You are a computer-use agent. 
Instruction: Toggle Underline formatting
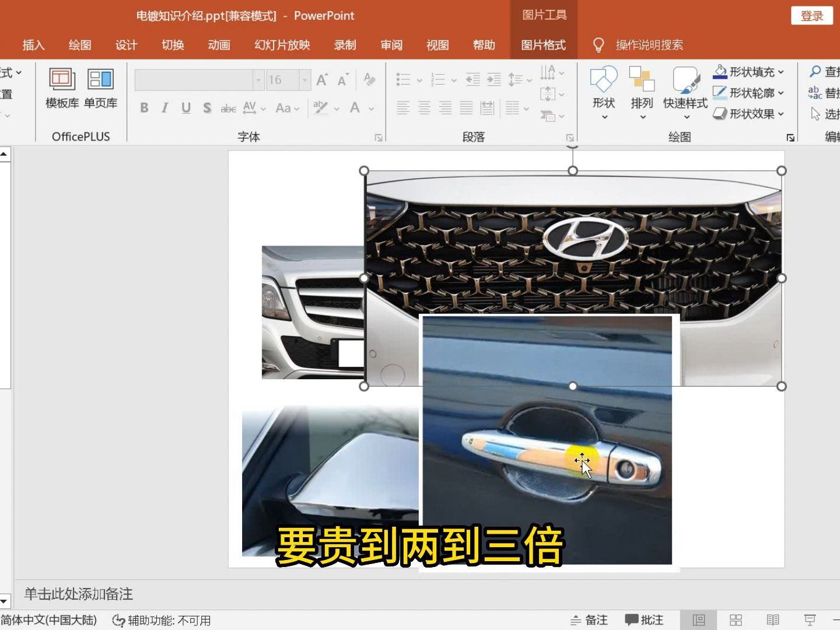point(186,108)
